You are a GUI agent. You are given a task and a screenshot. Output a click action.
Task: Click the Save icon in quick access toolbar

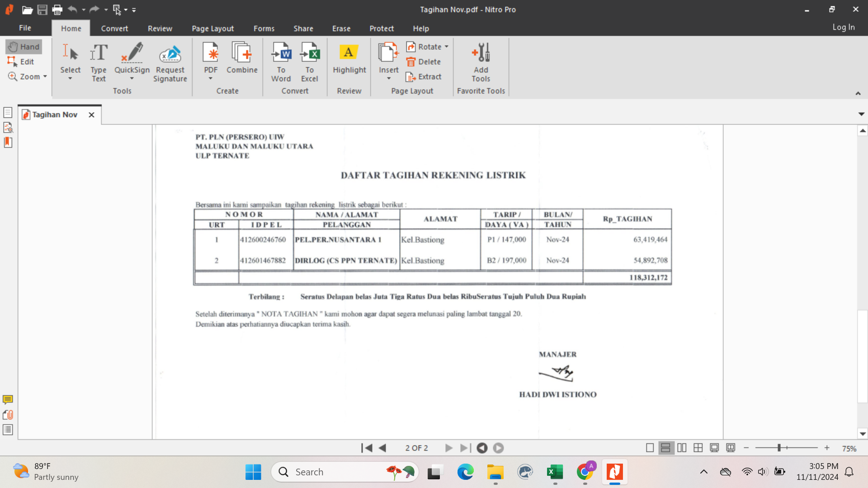click(42, 9)
